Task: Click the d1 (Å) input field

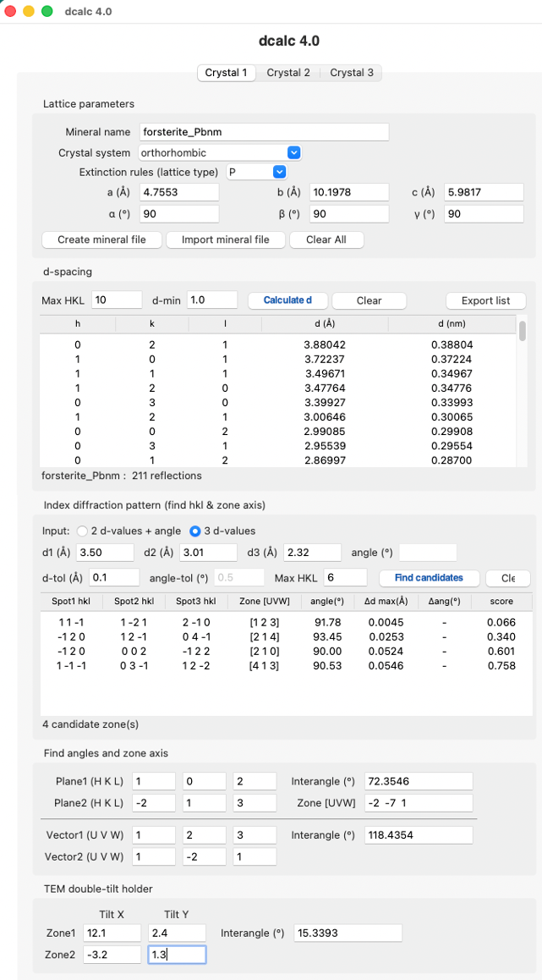Action: (x=106, y=553)
